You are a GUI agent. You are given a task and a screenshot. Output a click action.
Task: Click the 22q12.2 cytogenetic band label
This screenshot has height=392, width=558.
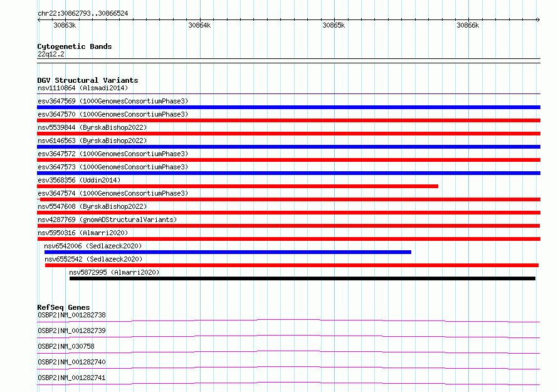[51, 54]
